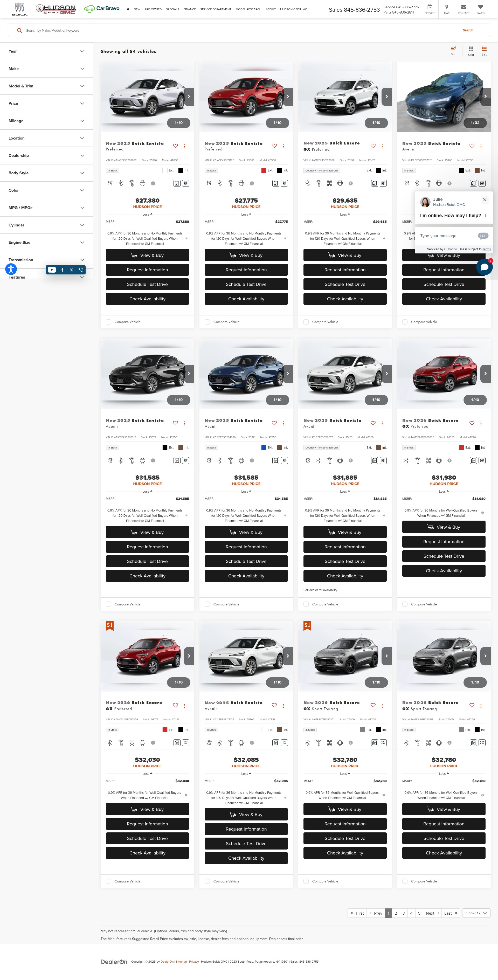Screen dimensions: 498x980
Task: Open more options dots on $27,775 Envista
Action: pos(283,146)
